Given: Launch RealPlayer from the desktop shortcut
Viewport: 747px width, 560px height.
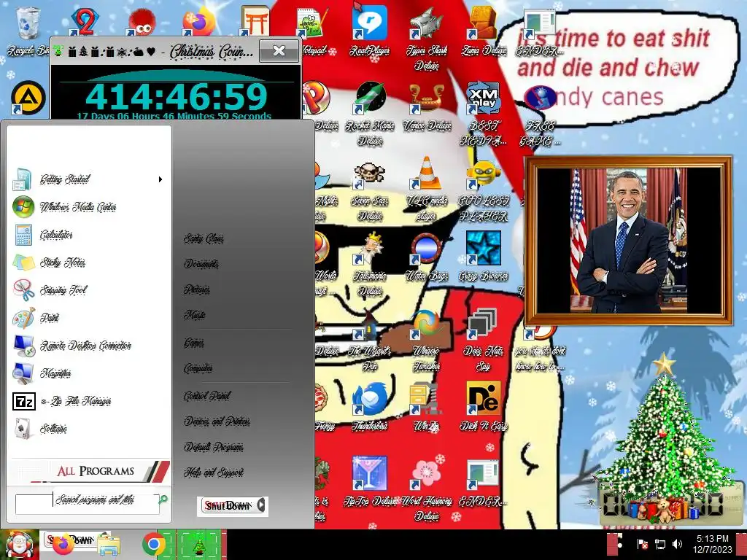Looking at the screenshot, I should pos(370,31).
